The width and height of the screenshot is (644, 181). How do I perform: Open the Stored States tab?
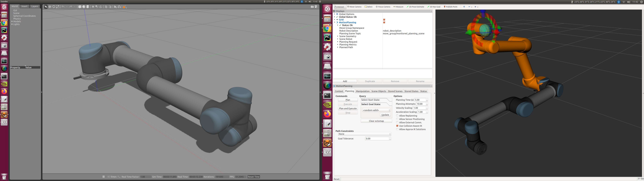[411, 91]
